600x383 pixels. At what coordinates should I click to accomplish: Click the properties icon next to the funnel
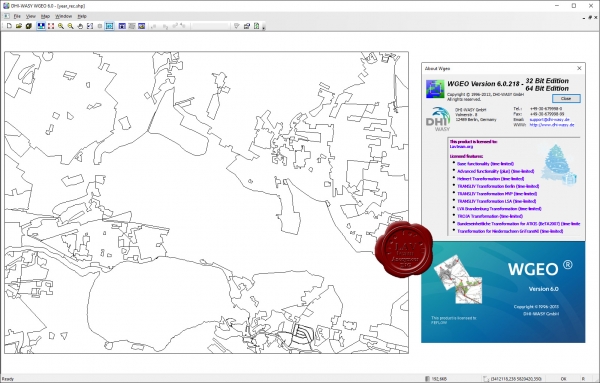pyautogui.click(x=247, y=26)
